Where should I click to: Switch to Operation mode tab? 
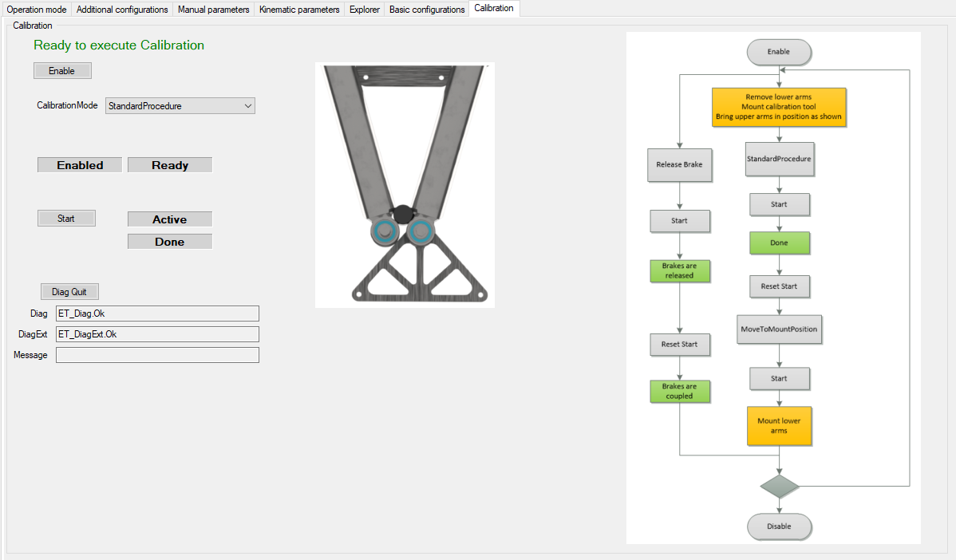point(37,10)
